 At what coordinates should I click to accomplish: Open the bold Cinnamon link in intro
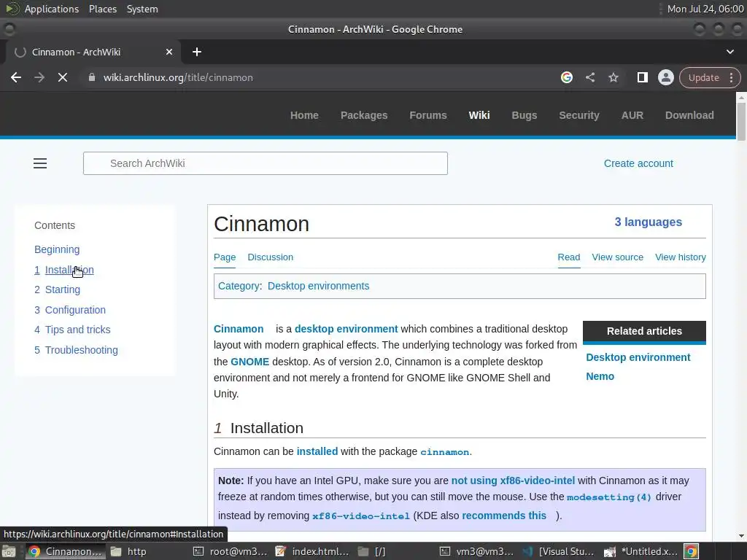[239, 329]
